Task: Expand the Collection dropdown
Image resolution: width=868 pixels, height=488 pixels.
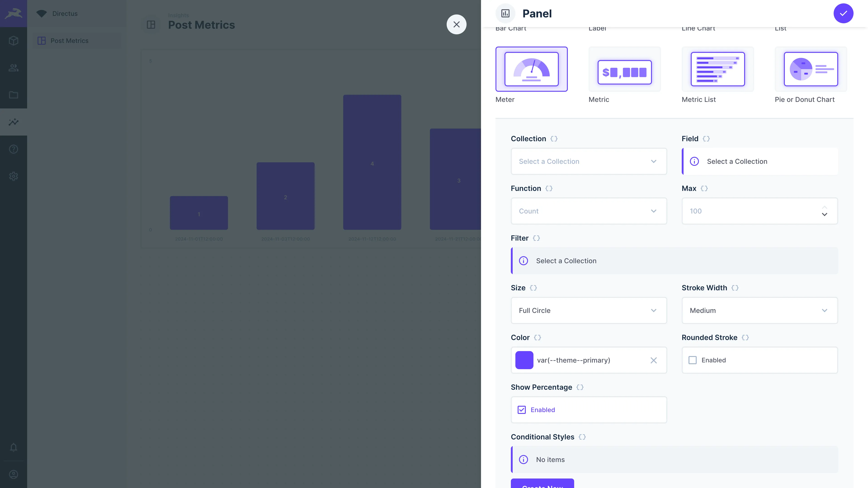Action: pos(588,161)
